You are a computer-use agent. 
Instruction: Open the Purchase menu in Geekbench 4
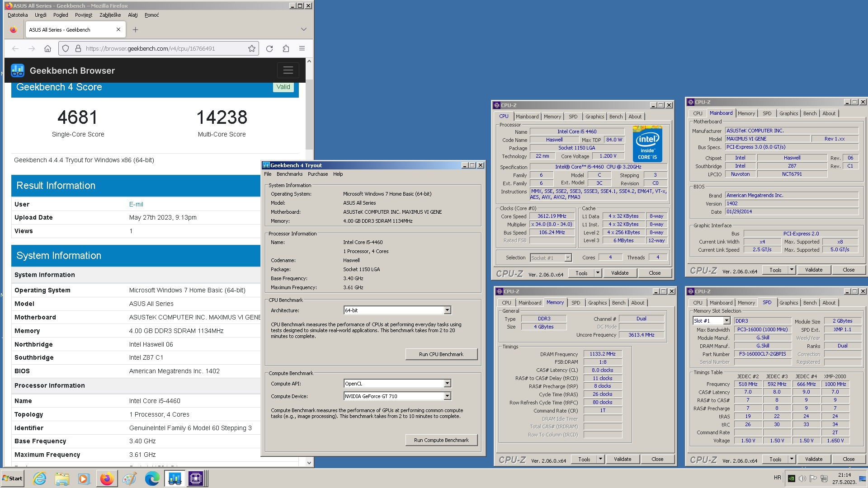pyautogui.click(x=318, y=174)
